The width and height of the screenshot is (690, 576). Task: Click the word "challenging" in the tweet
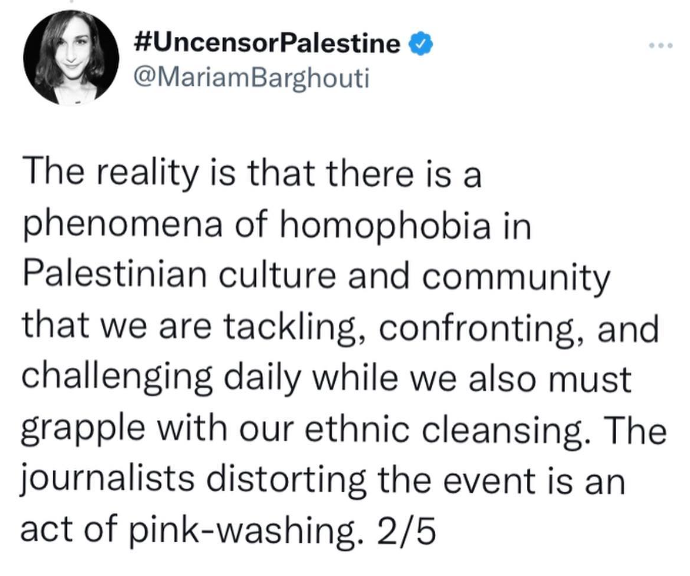click(x=117, y=380)
